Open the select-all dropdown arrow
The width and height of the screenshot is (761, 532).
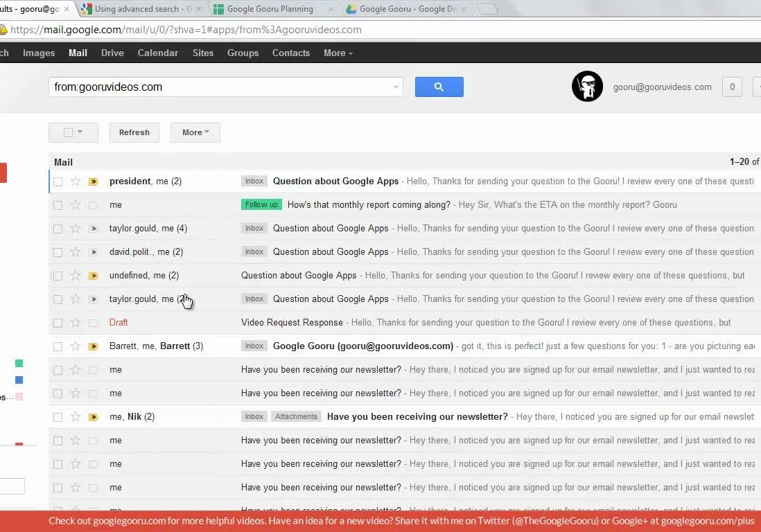[x=80, y=132]
